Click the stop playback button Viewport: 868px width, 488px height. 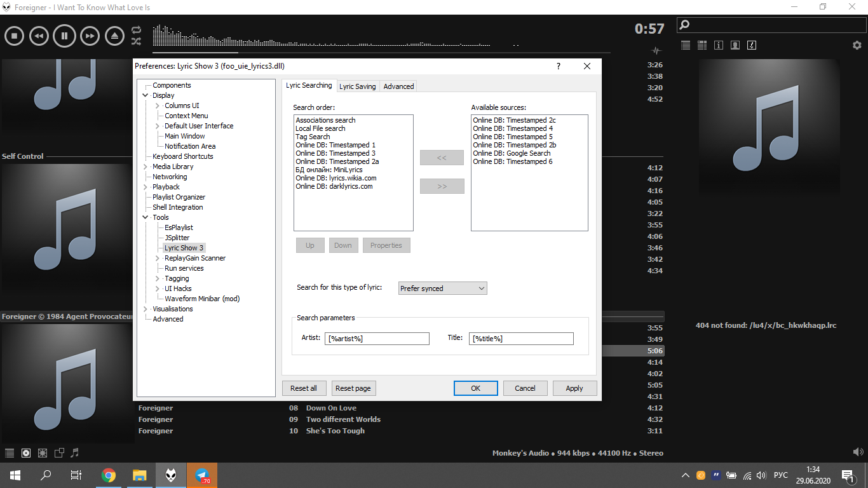pyautogui.click(x=14, y=36)
